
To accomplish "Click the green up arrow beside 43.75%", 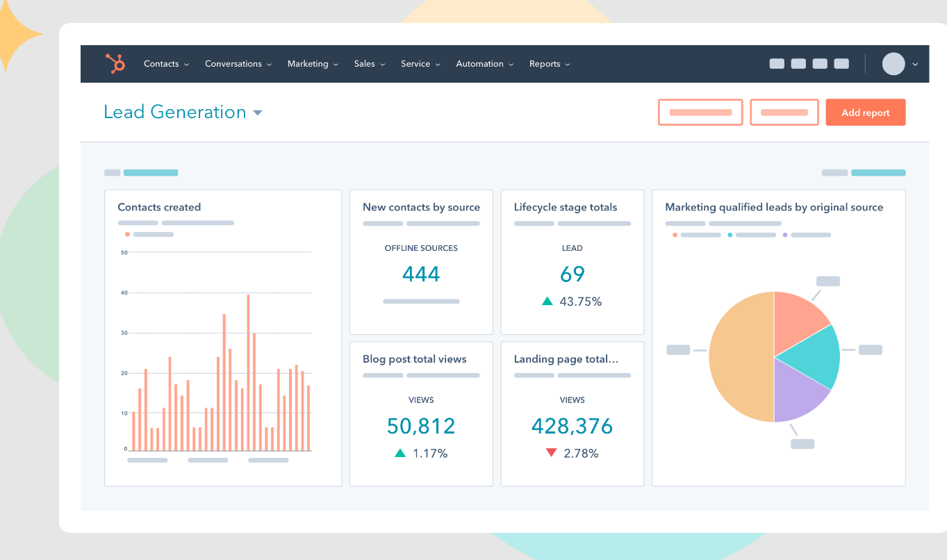I will [x=547, y=302].
